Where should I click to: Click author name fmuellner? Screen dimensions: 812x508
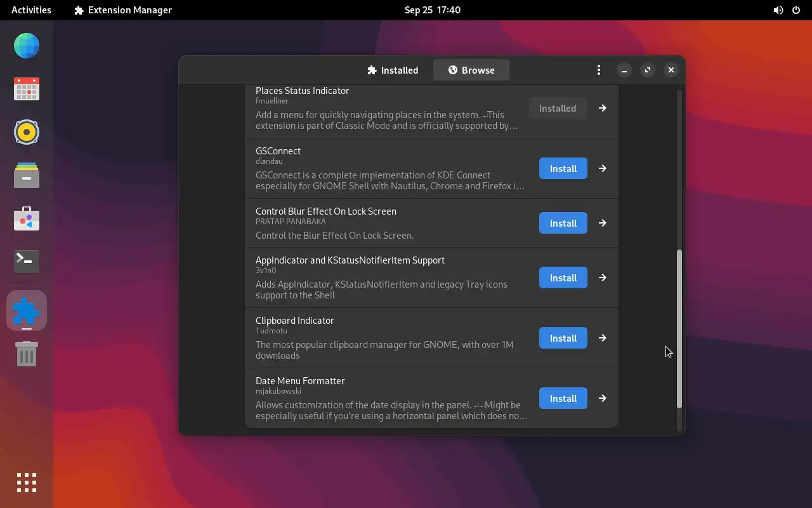coord(272,101)
